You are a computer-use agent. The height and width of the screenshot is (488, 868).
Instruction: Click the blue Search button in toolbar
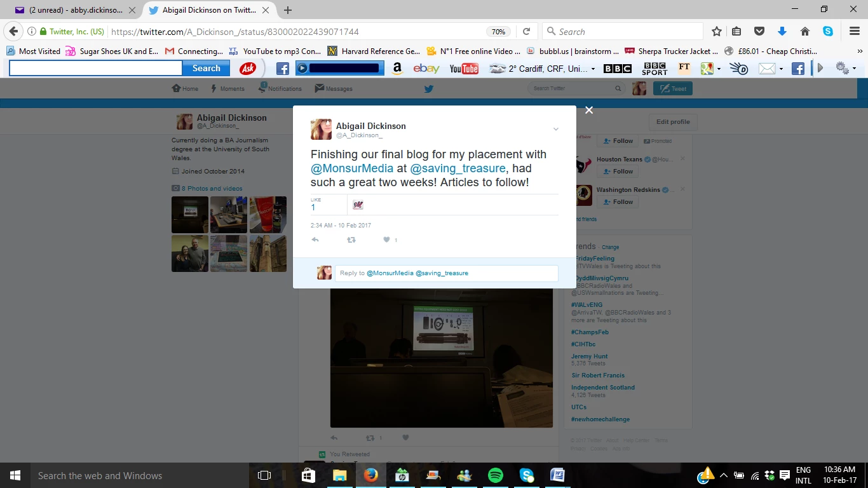click(x=206, y=69)
